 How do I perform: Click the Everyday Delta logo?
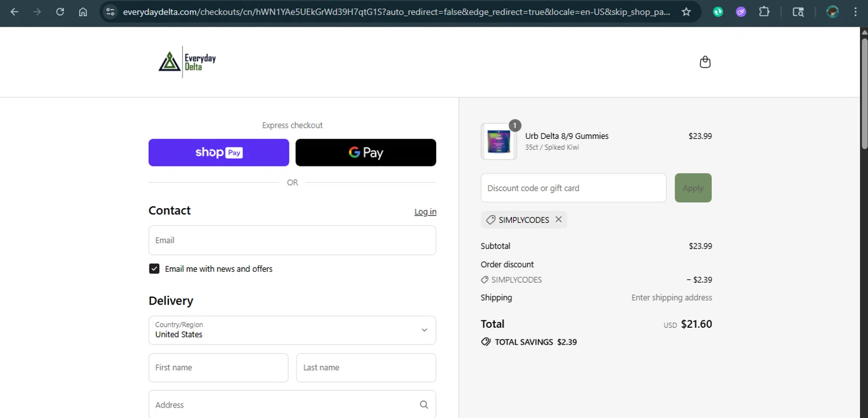pyautogui.click(x=187, y=61)
